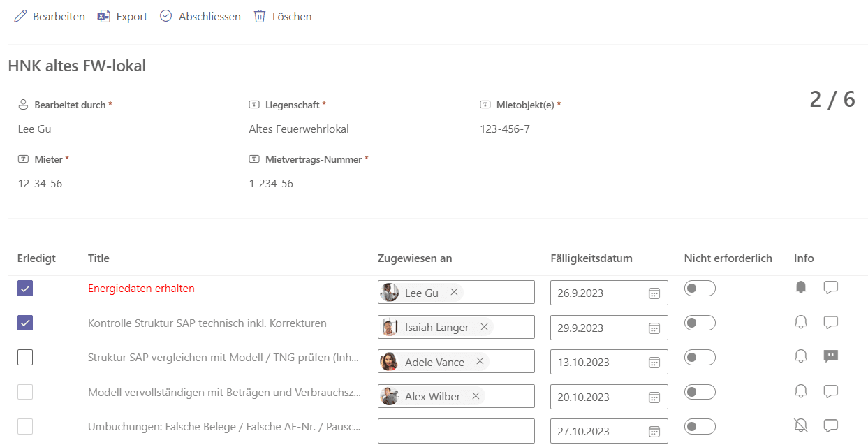Open the date picker for 26.9.2023
This screenshot has height=445, width=868.
click(655, 293)
